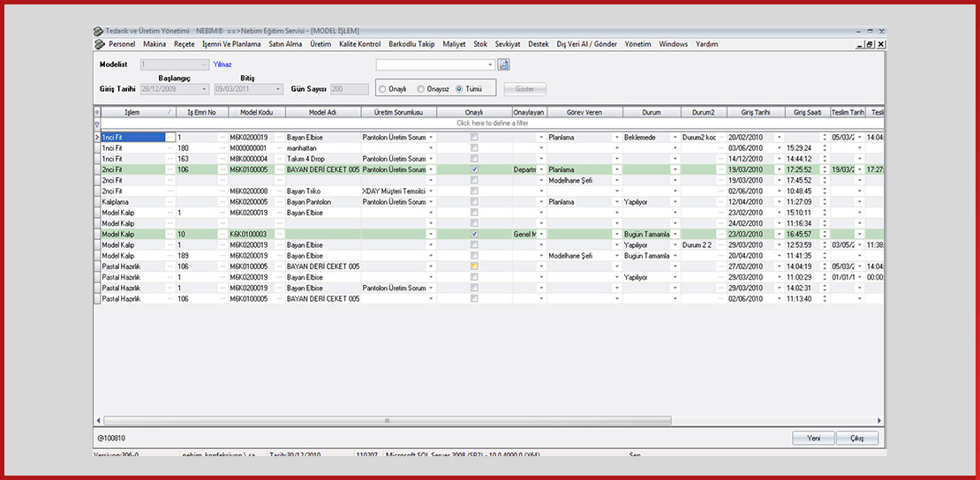980x480 pixels.
Task: Select the Onaylı radio button
Action: pyautogui.click(x=382, y=89)
